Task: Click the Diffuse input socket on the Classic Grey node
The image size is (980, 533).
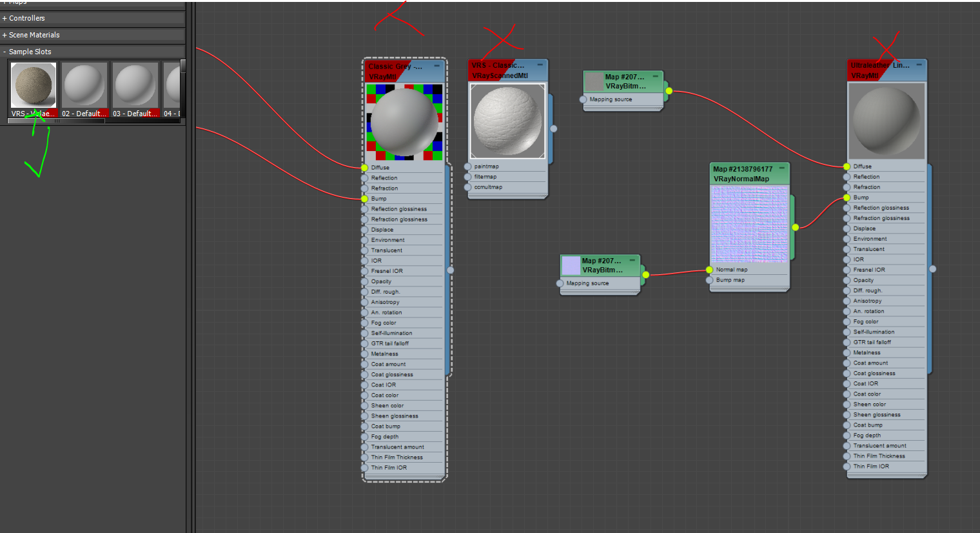Action: click(x=365, y=168)
